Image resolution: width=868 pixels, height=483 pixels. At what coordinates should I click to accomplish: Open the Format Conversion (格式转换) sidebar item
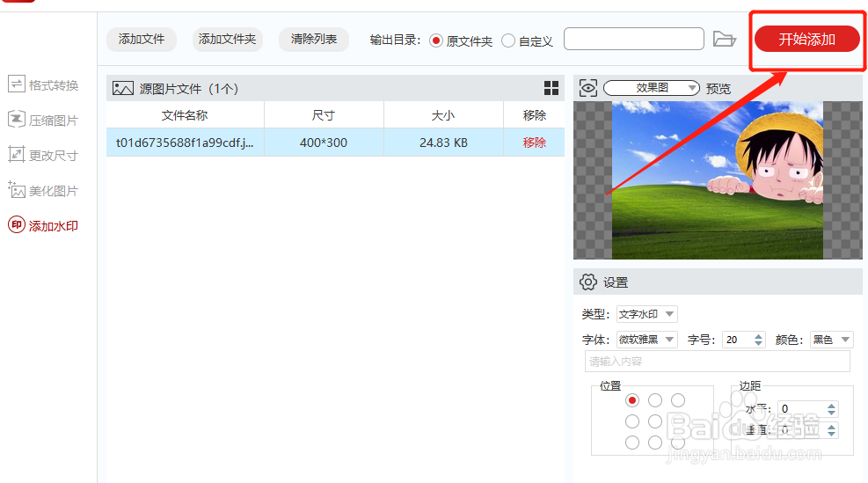coord(43,84)
